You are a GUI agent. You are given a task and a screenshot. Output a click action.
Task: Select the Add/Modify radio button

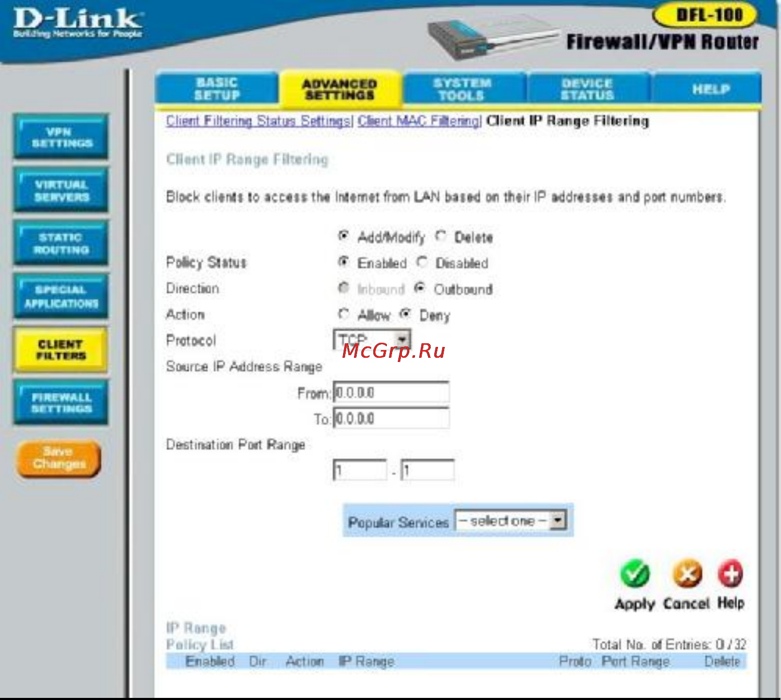click(343, 236)
